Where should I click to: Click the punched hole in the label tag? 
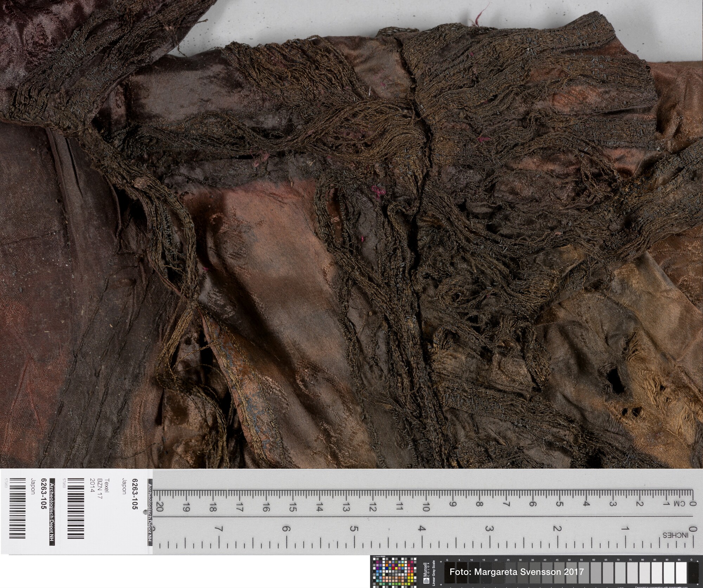click(x=145, y=512)
